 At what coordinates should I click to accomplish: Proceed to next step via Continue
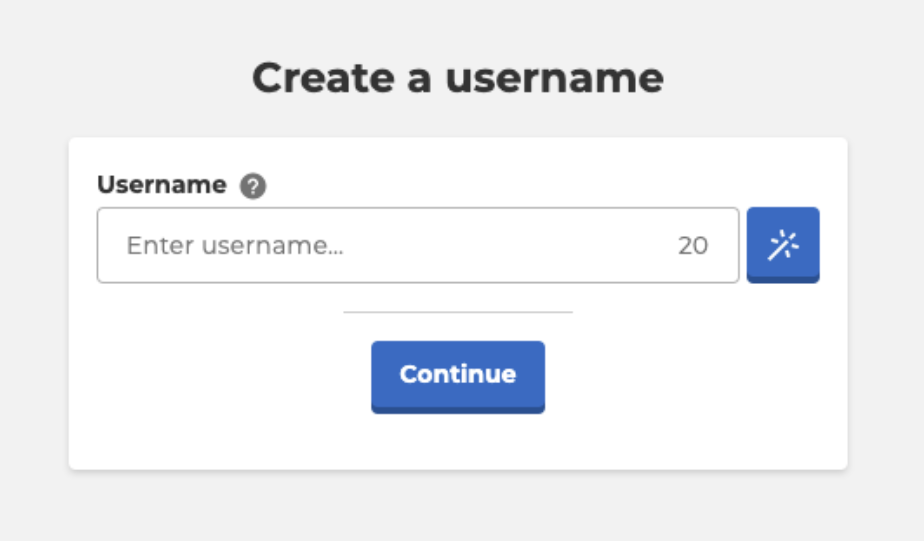coord(458,377)
